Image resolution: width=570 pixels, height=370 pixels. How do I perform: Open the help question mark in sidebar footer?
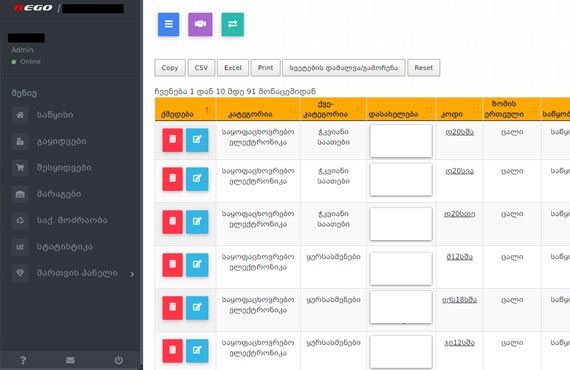point(23,360)
